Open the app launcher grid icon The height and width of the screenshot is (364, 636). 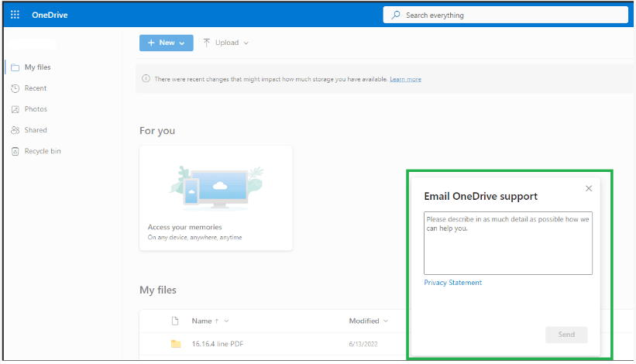click(x=15, y=15)
